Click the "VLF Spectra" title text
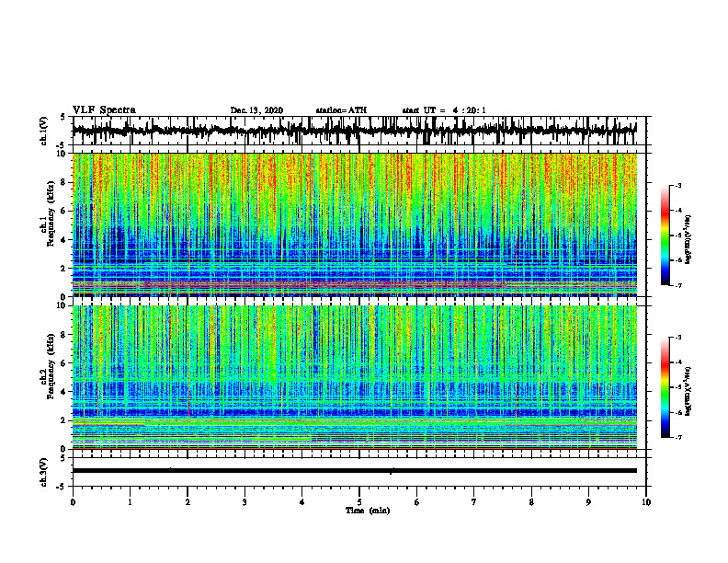The image size is (728, 563). tap(104, 110)
